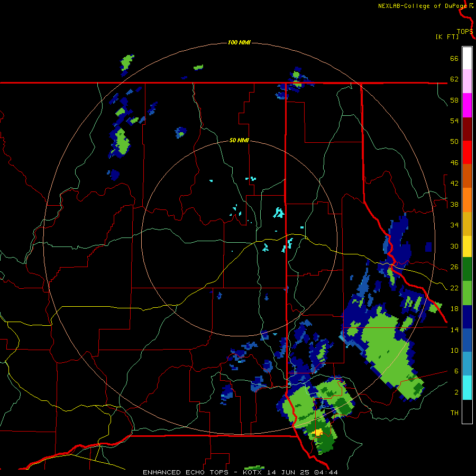The height and width of the screenshot is (476, 476).
Task: Select the light green legend swatch
Action: [x=467, y=293]
